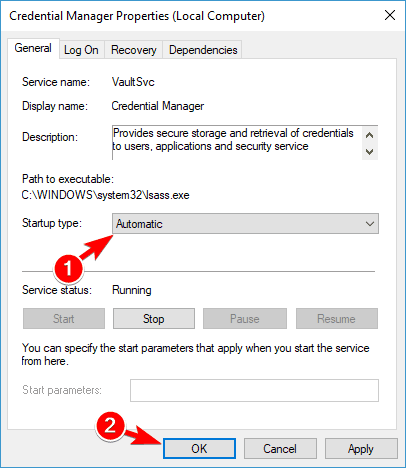The image size is (406, 468).
Task: Switch to the General tab
Action: [33, 48]
